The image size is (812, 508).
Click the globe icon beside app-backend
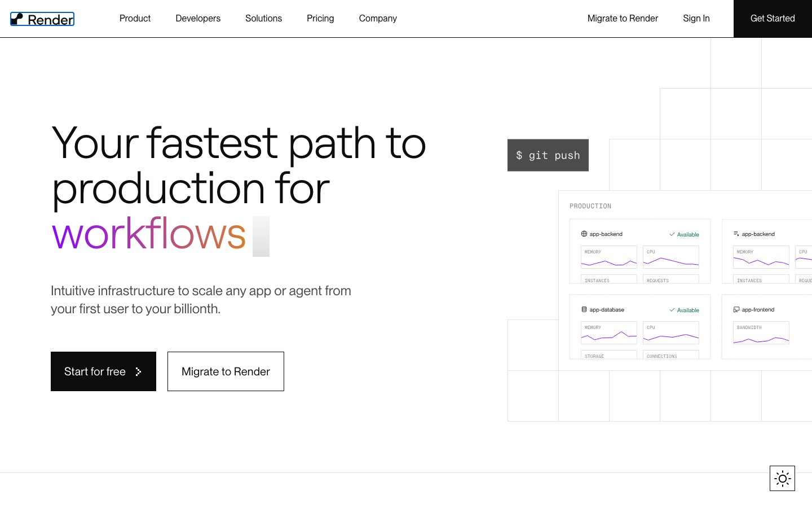[584, 234]
